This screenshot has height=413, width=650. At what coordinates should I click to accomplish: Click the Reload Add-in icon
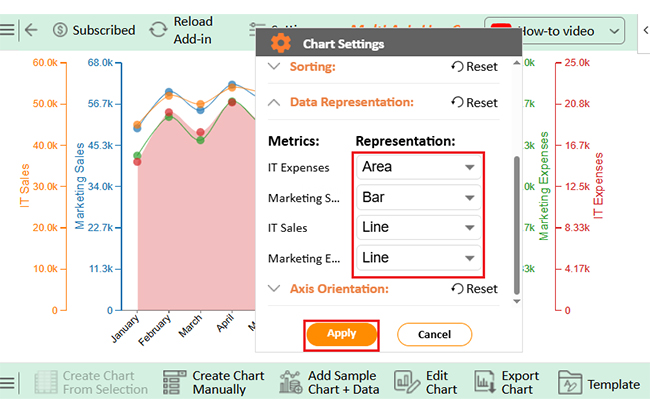tap(159, 29)
